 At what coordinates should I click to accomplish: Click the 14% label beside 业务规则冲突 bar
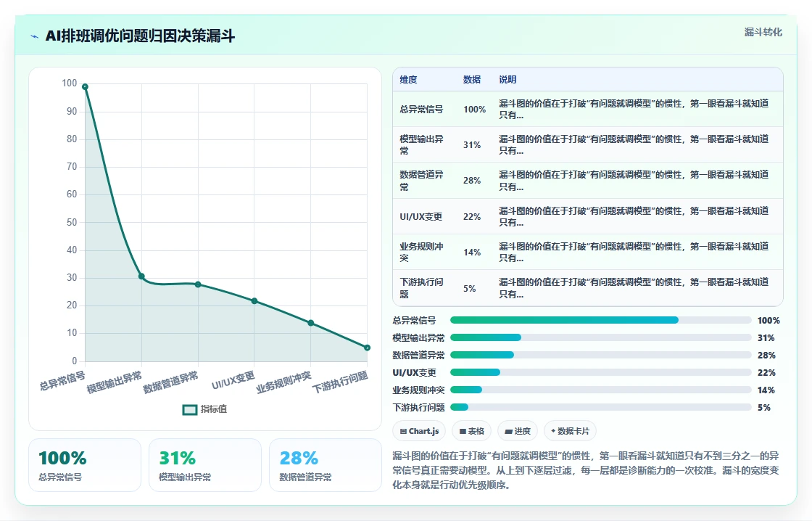(x=766, y=390)
